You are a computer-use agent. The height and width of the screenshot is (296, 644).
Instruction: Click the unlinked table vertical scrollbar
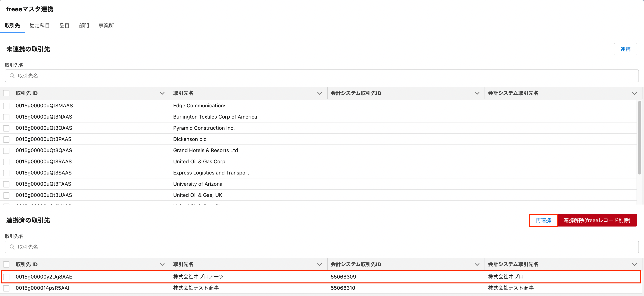(x=639, y=138)
